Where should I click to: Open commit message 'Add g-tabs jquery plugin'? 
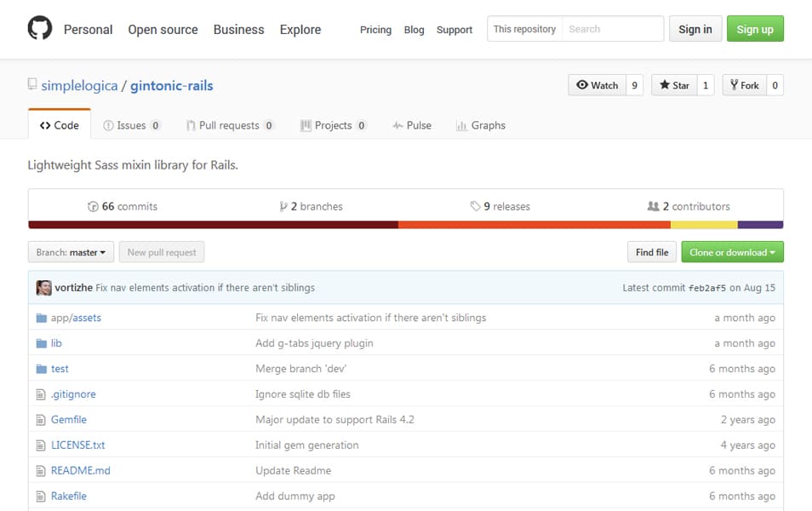click(314, 343)
